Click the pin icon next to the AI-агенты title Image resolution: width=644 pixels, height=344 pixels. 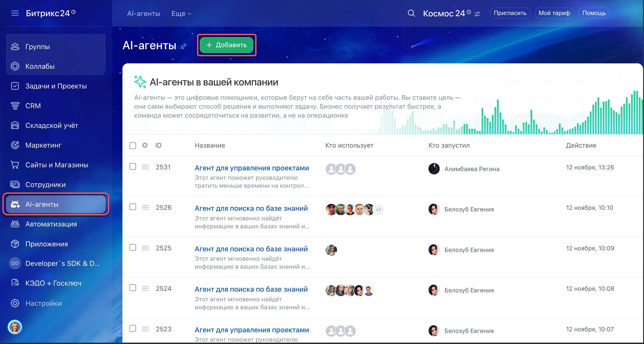183,46
